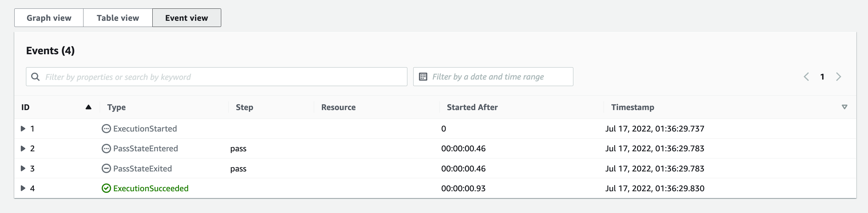Select the Event view tab

pos(187,18)
